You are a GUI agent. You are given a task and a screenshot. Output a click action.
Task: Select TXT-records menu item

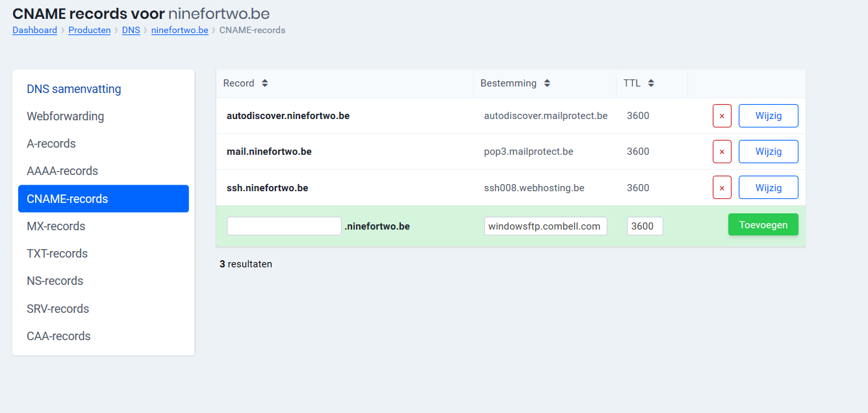(57, 254)
